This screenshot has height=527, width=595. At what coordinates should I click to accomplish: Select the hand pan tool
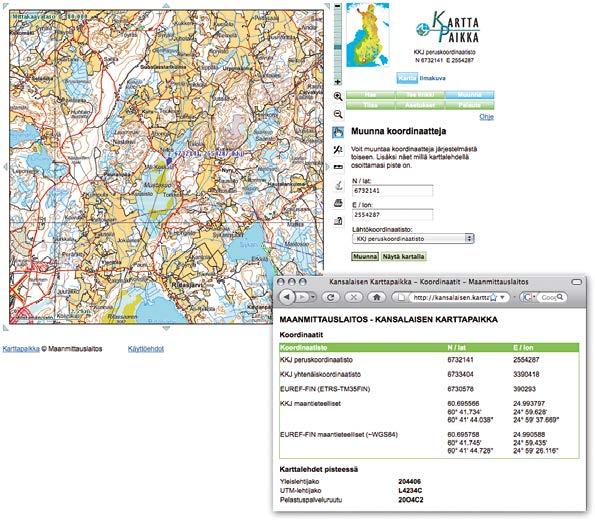pos(338,132)
